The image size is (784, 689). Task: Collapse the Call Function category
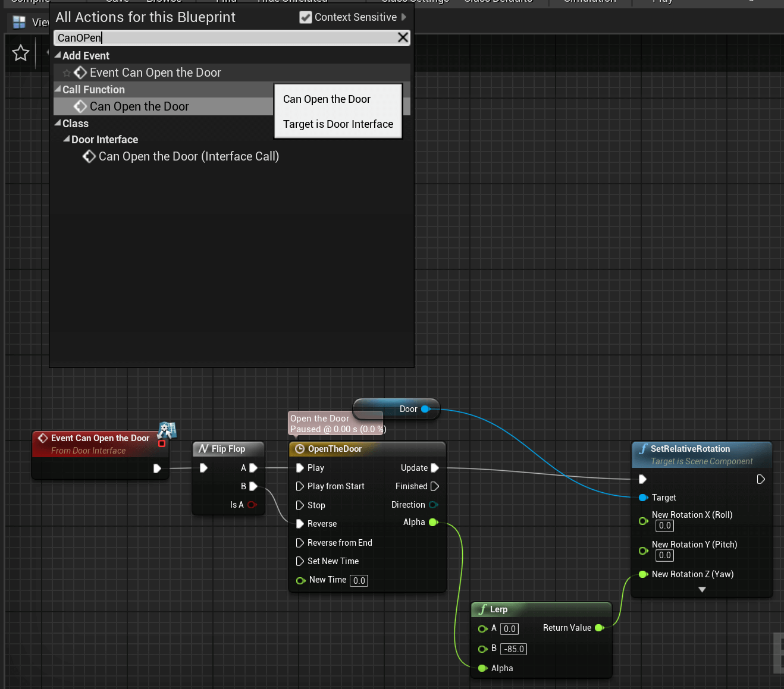58,89
